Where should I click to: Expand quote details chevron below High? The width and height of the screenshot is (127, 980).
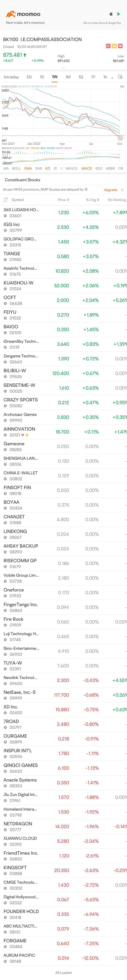tap(63, 67)
